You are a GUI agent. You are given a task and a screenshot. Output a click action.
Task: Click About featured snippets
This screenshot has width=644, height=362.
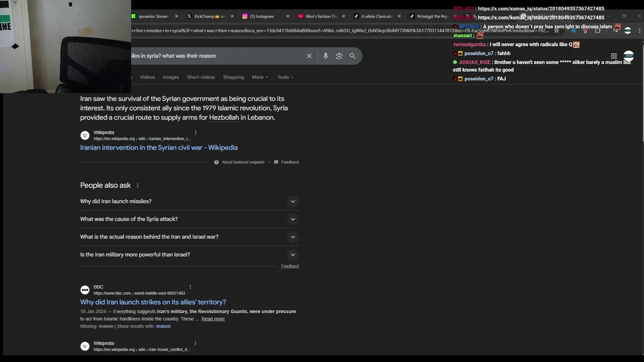click(243, 162)
